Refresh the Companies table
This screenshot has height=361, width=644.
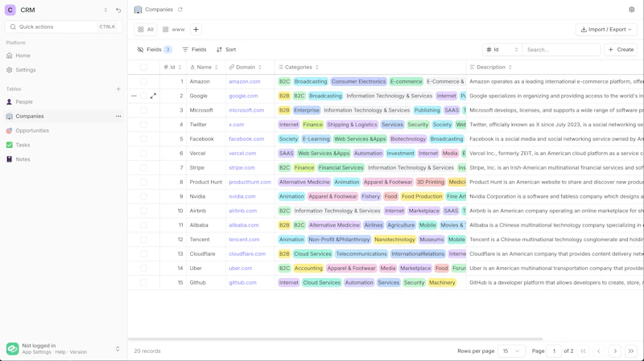180,10
